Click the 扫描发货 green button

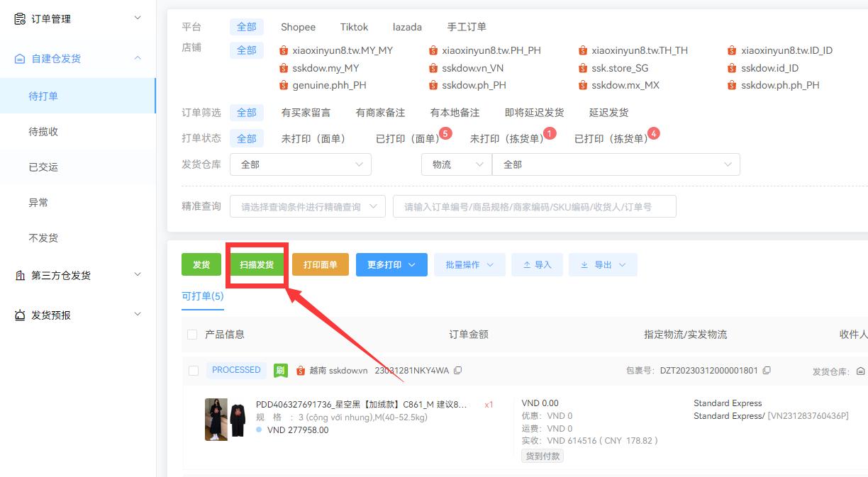257,264
